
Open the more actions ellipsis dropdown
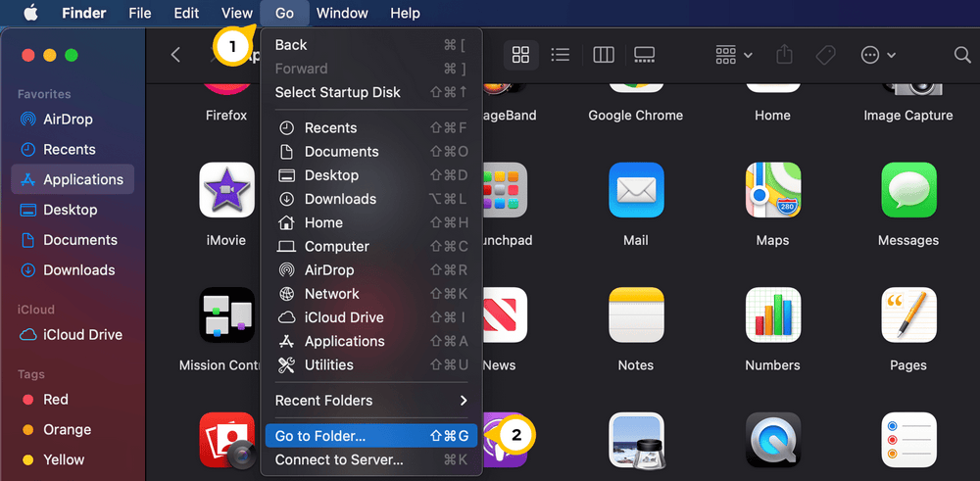click(x=877, y=55)
